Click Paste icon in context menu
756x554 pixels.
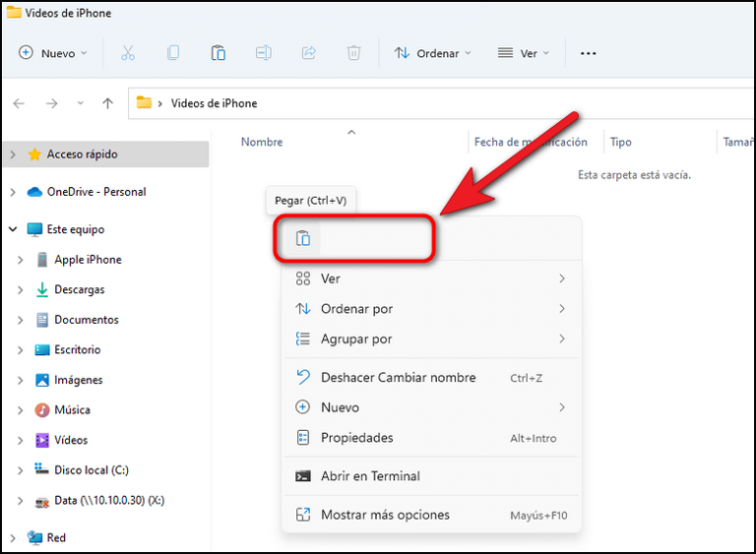[x=303, y=239]
